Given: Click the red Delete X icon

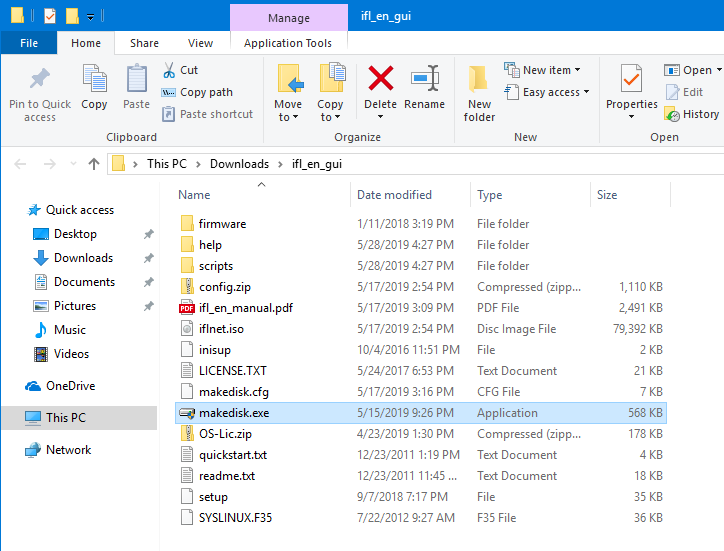Looking at the screenshot, I should (x=380, y=78).
